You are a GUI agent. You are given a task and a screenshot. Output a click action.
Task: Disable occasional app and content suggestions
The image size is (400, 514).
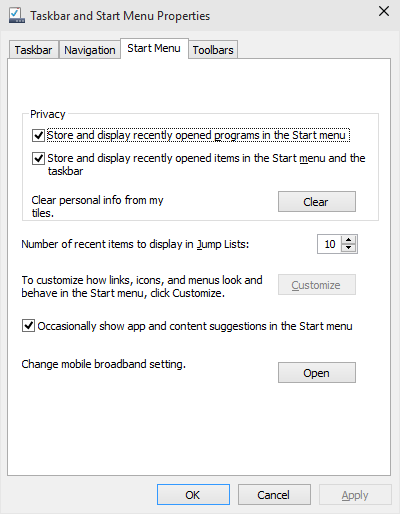(28, 326)
